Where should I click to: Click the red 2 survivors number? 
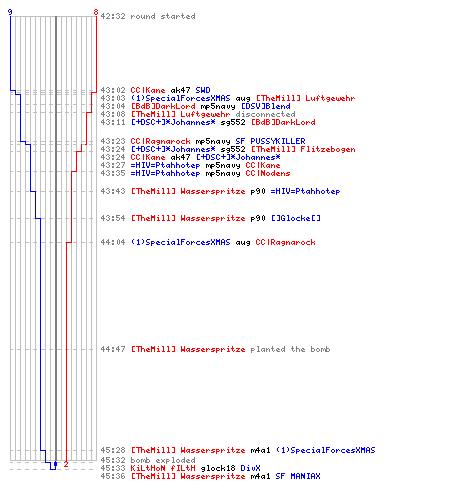point(66,464)
